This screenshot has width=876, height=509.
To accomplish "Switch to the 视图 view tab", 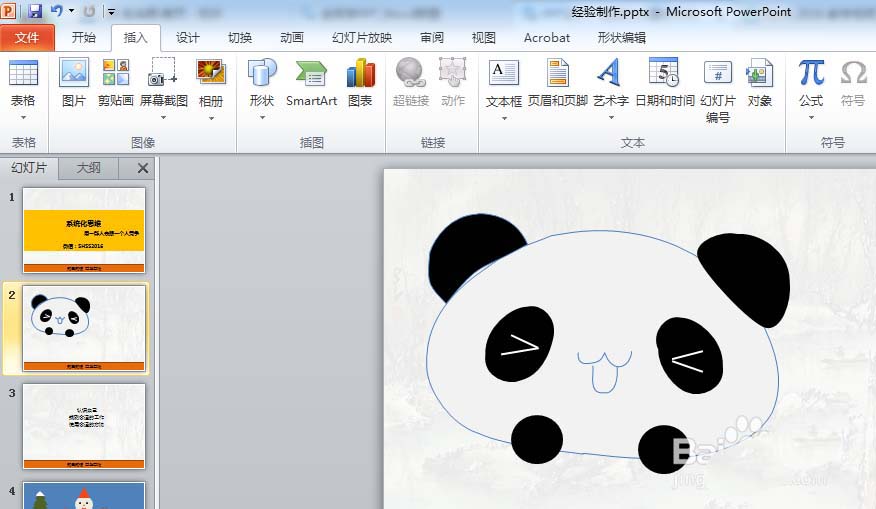I will [484, 37].
